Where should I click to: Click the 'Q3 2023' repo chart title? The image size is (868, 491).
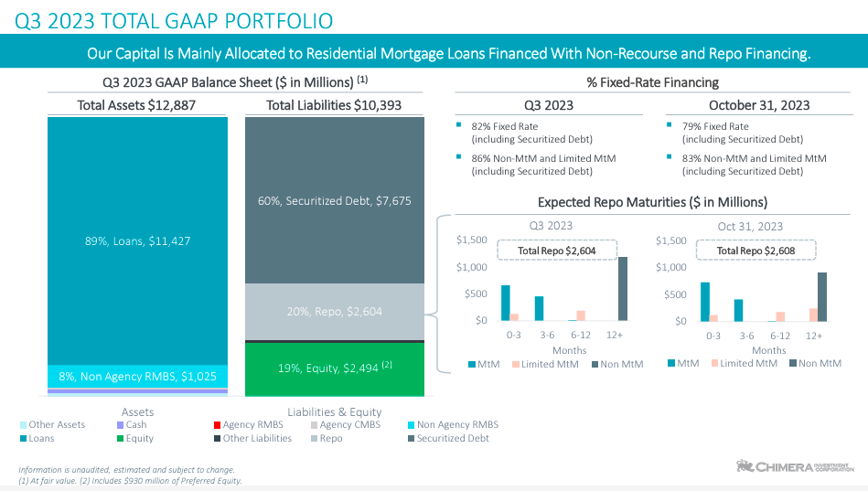pos(551,225)
